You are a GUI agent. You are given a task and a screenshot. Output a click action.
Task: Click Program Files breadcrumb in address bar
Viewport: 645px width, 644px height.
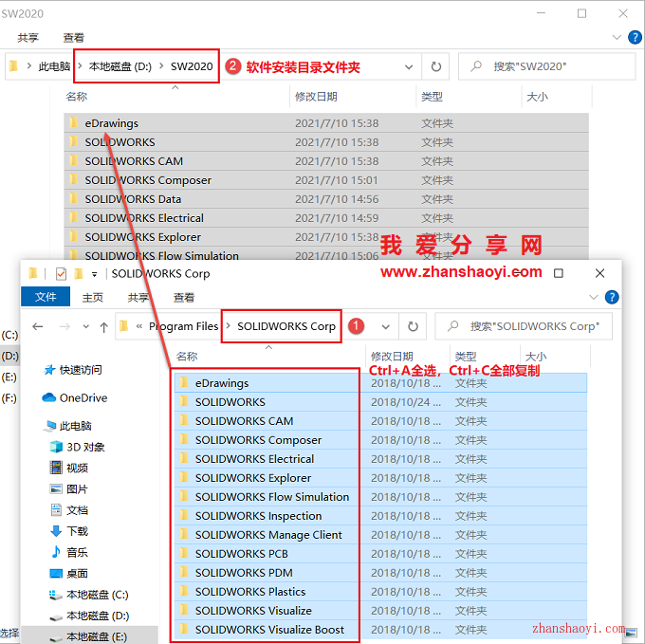click(183, 326)
